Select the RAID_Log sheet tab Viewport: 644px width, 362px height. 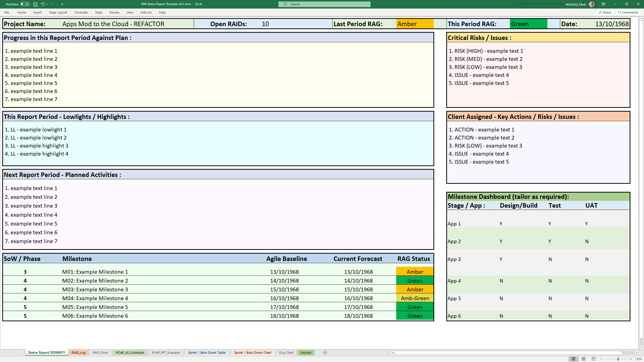tap(78, 352)
